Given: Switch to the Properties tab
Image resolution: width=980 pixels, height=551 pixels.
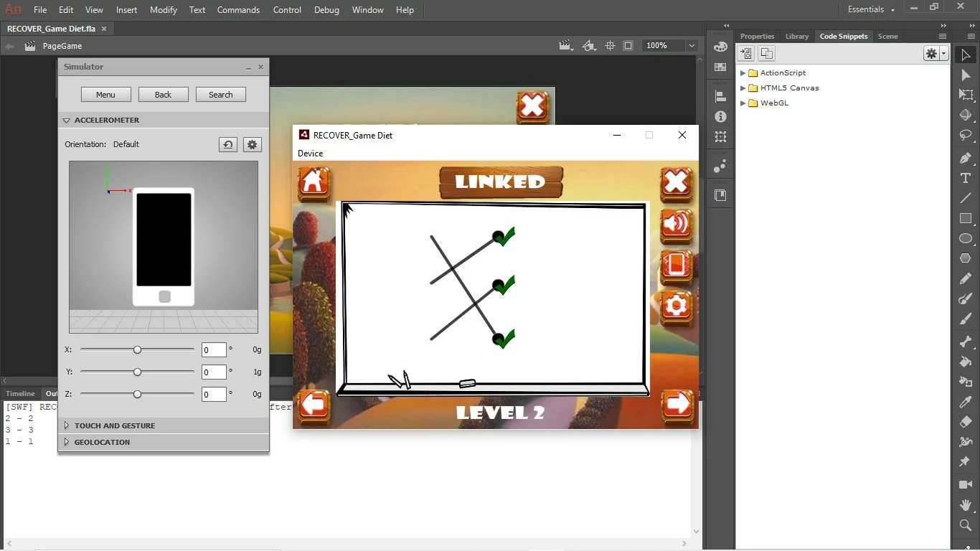Looking at the screenshot, I should click(x=757, y=36).
